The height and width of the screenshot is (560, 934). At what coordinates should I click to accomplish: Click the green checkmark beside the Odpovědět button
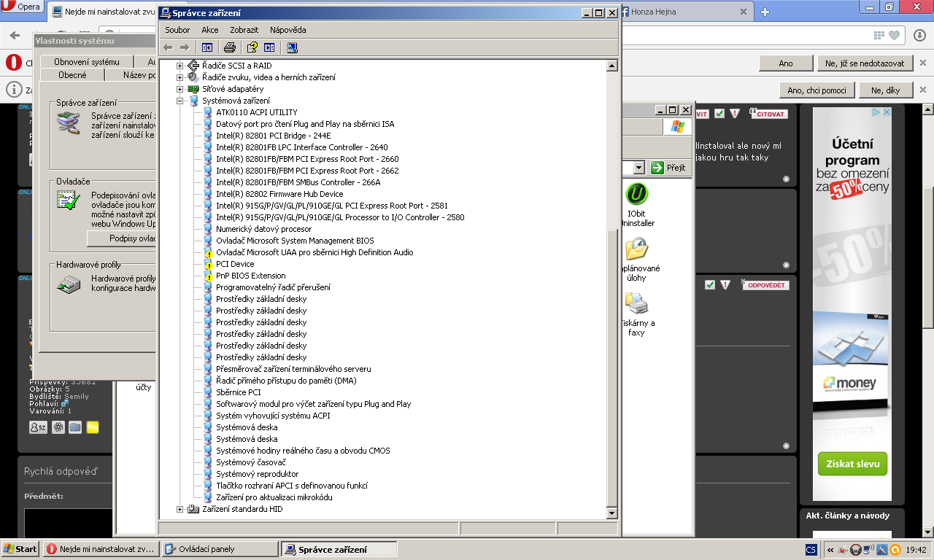coord(709,285)
